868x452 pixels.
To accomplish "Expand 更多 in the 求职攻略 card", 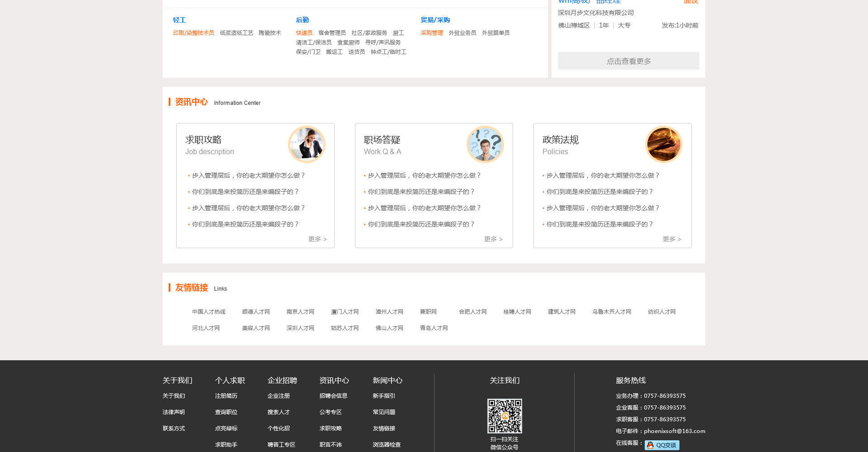I will (317, 239).
